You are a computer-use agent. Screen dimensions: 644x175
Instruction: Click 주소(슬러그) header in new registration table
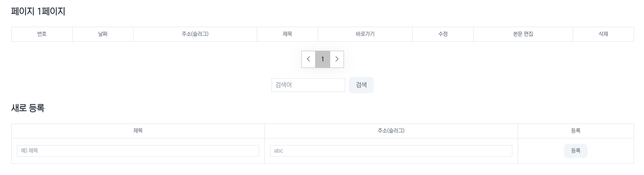point(391,131)
